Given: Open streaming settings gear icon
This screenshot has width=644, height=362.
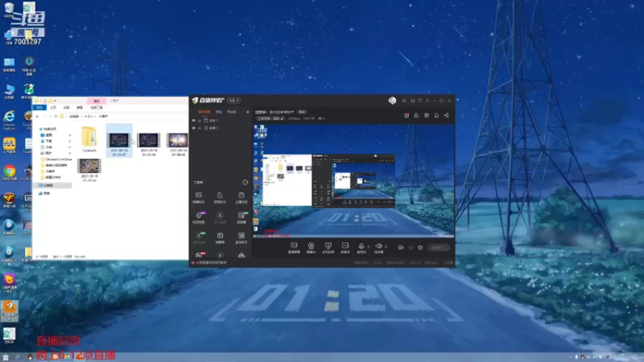Looking at the screenshot, I should click(420, 248).
